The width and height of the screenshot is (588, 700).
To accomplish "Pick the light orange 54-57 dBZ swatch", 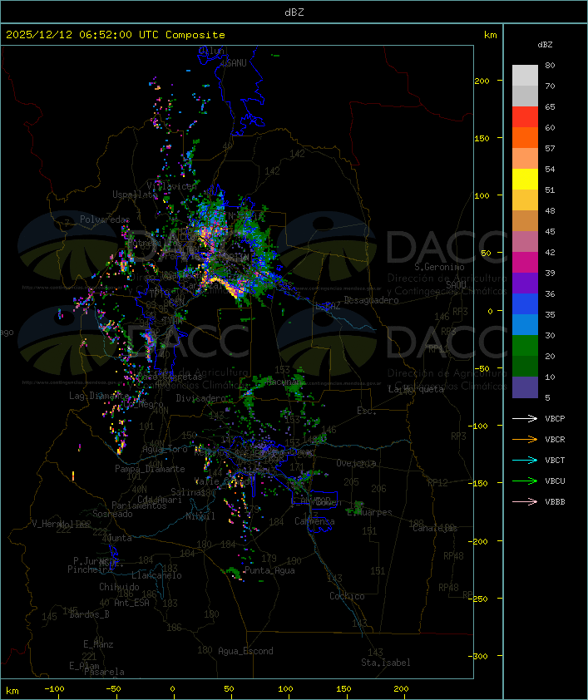I will [x=525, y=159].
